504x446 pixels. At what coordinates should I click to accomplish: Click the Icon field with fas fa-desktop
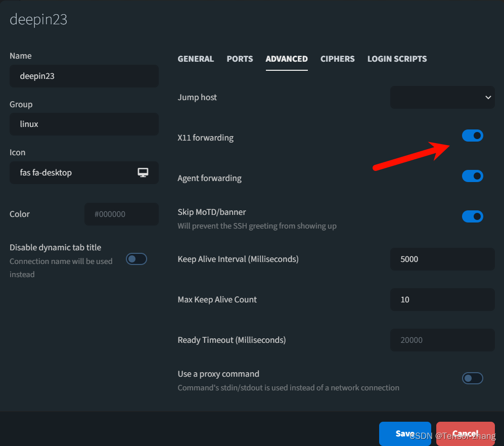(84, 172)
